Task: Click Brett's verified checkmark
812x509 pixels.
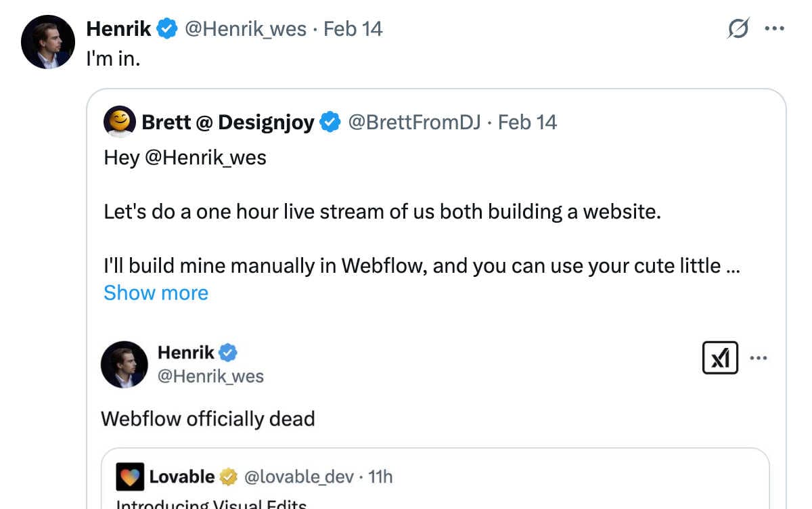Action: click(330, 122)
